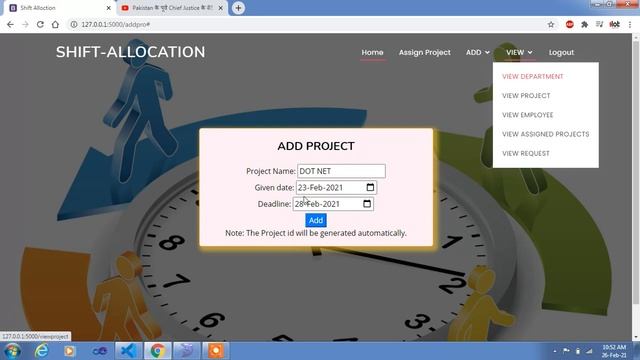Click the network signal tray icon
This screenshot has height=360, width=640.
click(589, 351)
